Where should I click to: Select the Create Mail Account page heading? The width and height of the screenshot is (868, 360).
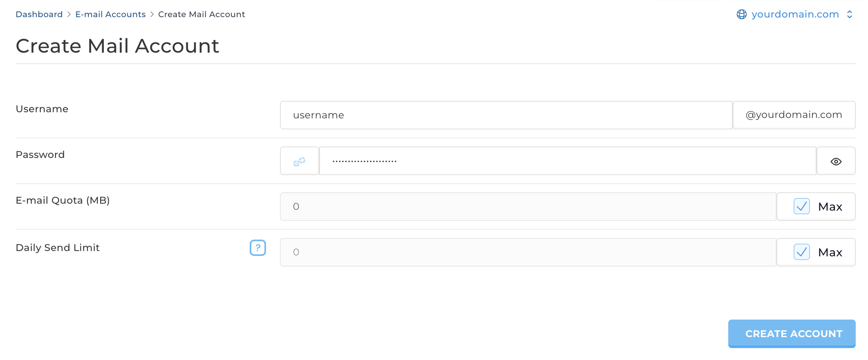pos(117,46)
